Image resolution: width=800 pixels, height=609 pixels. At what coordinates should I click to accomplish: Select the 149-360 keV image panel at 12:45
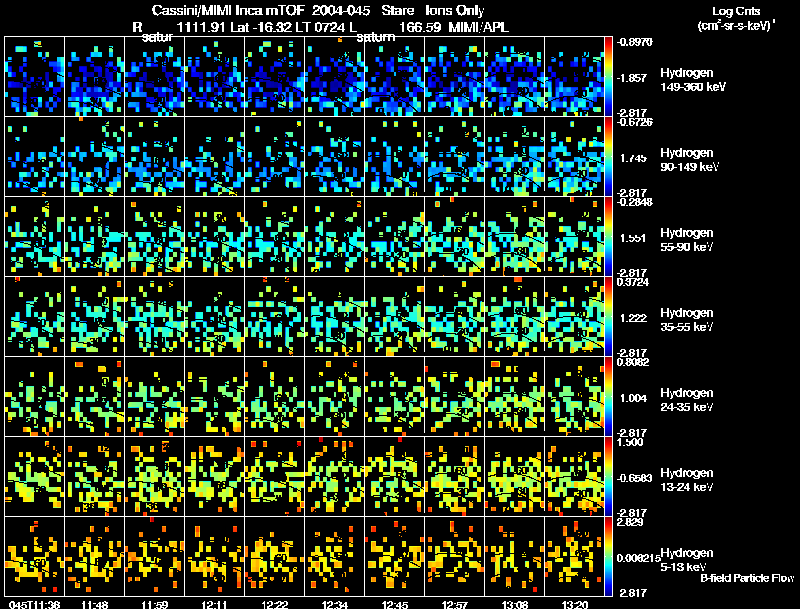394,76
